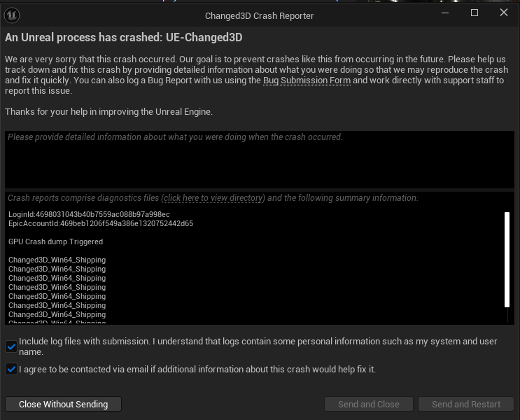
Task: Click the Unreal Engine logo icon
Action: [x=11, y=15]
